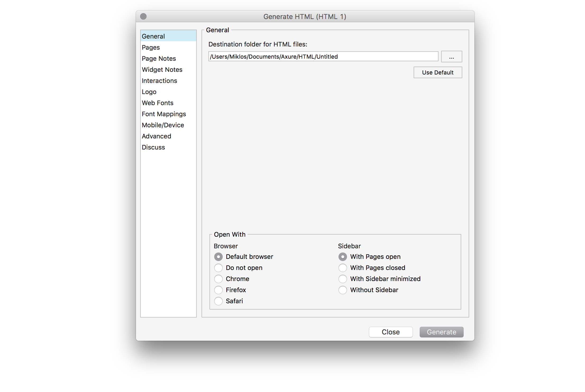Select With Sidebar minimized option
The height and width of the screenshot is (392, 585).
click(343, 278)
